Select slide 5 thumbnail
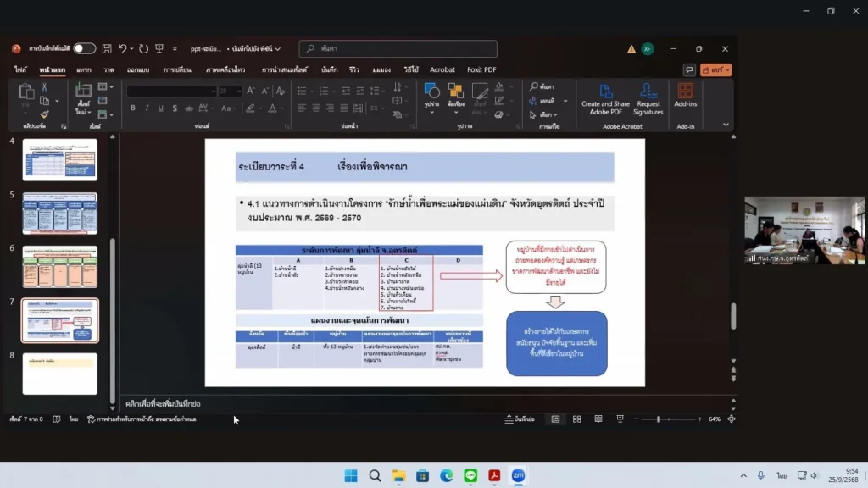This screenshot has width=868, height=488. point(59,213)
